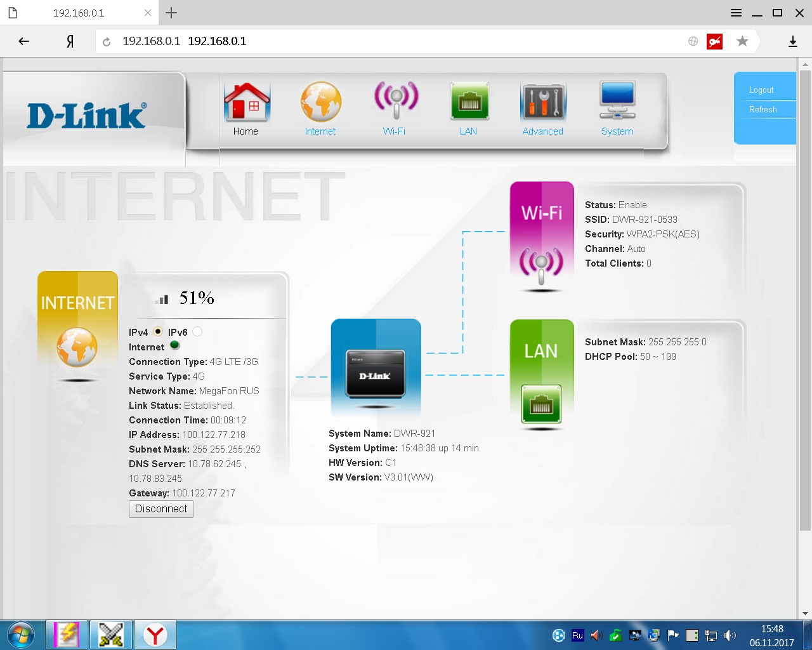Click the Logout link
Screen dimensions: 812x650
[761, 90]
